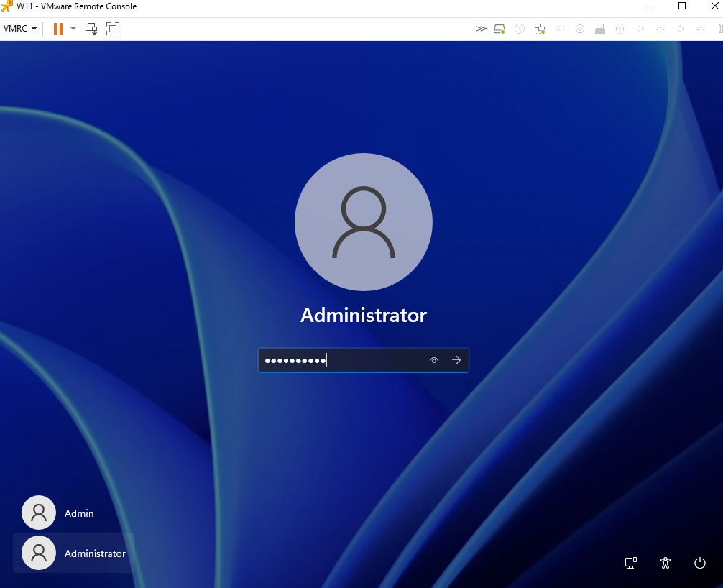Viewport: 723px width, 588px height.
Task: Click the CD/DVD drive icon
Action: (x=520, y=29)
